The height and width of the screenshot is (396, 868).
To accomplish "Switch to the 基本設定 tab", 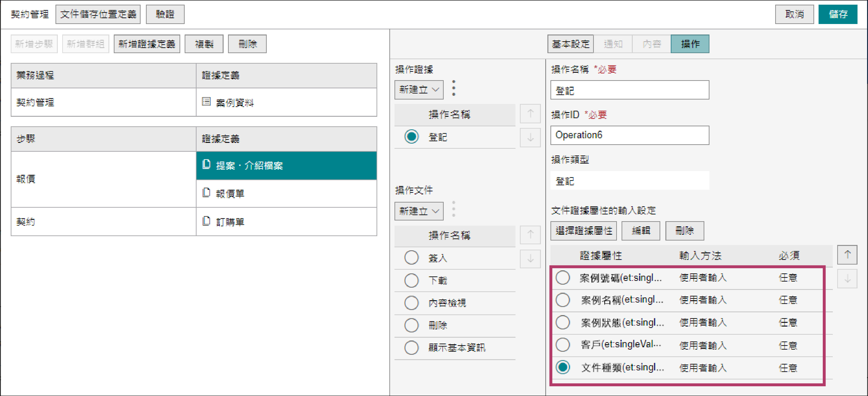I will (570, 44).
